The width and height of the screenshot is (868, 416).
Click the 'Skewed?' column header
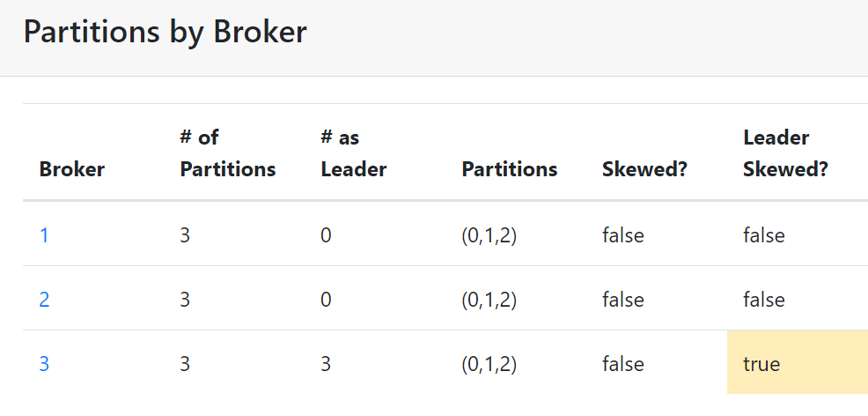pyautogui.click(x=644, y=169)
